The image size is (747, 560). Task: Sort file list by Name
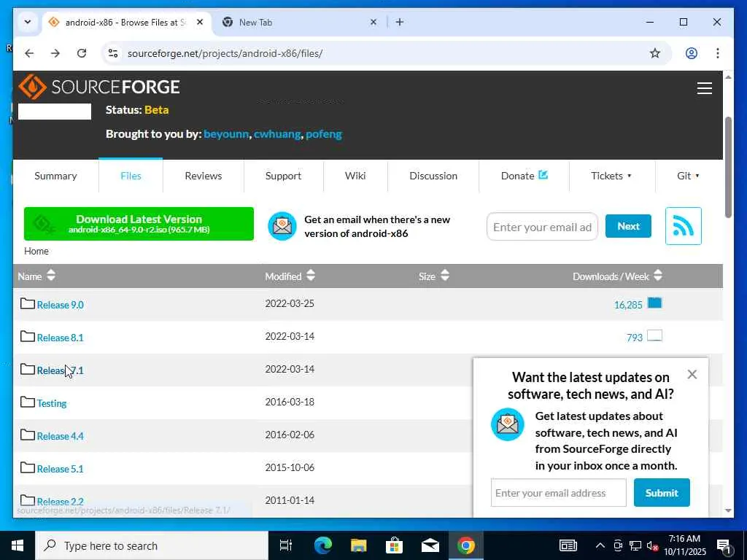(36, 276)
